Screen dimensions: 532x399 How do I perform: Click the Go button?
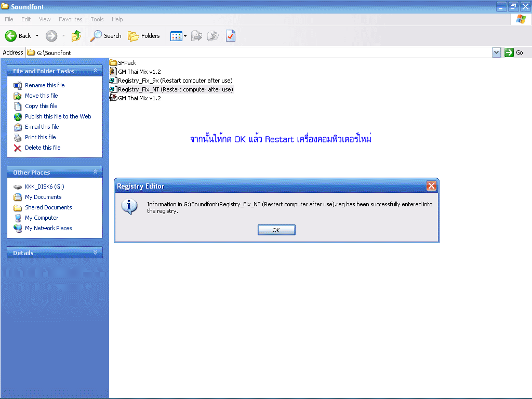(x=514, y=52)
